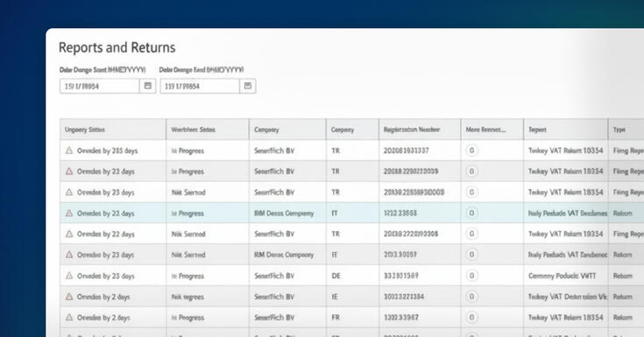Click warning icon in the FR row
The height and width of the screenshot is (337, 644).
pos(69,317)
